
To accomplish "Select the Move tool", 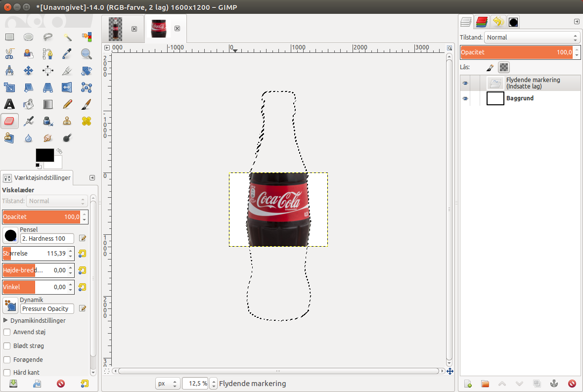I will click(x=29, y=71).
